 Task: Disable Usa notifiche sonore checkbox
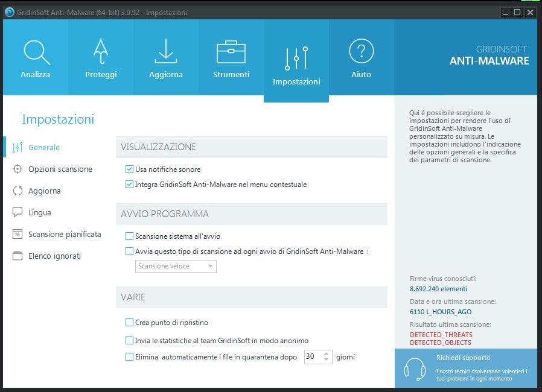(129, 169)
